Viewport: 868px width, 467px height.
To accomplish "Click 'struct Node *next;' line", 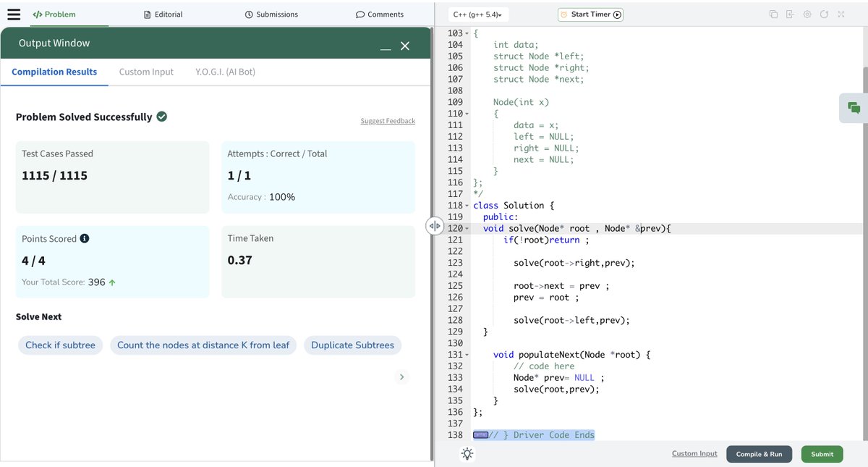I will (x=538, y=79).
